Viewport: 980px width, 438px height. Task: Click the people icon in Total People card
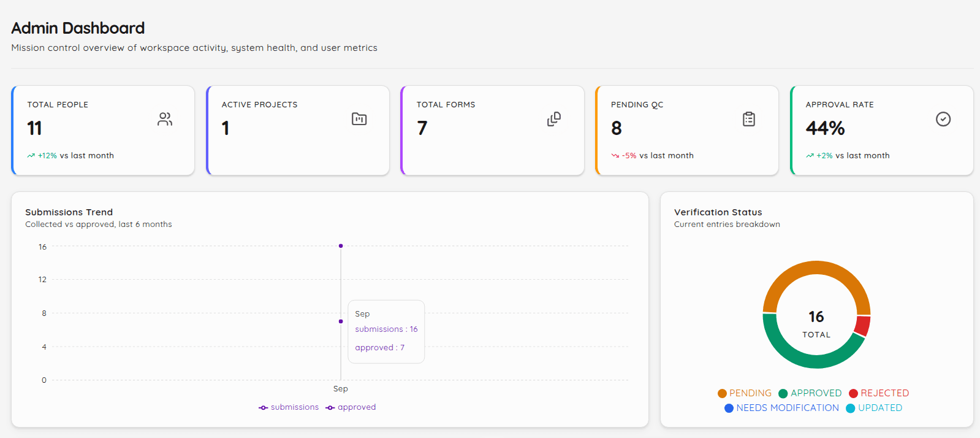[165, 119]
